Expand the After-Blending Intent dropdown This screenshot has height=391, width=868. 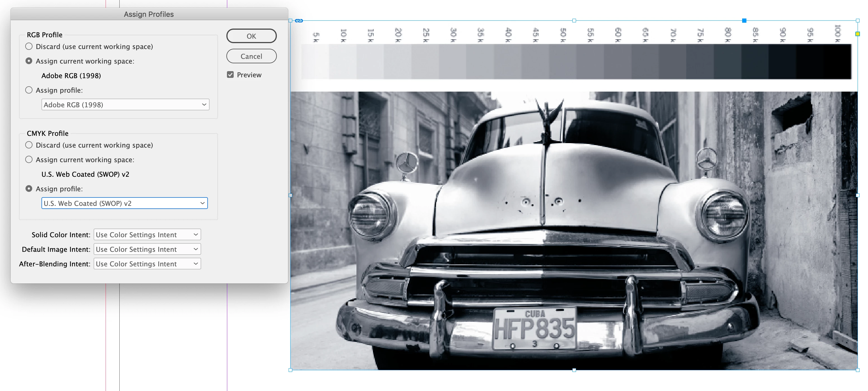(147, 264)
